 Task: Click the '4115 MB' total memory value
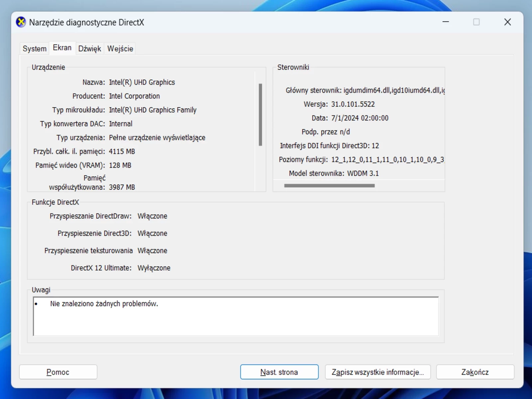[122, 152]
